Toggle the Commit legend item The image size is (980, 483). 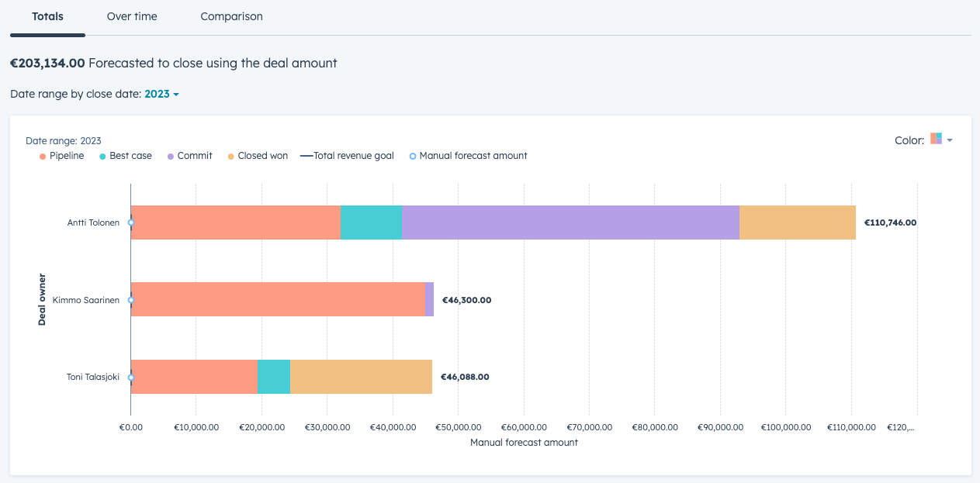tap(189, 156)
